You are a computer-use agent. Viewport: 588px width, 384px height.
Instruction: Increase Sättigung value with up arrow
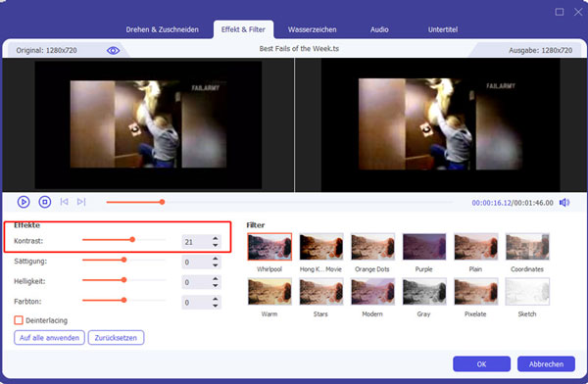(216, 259)
